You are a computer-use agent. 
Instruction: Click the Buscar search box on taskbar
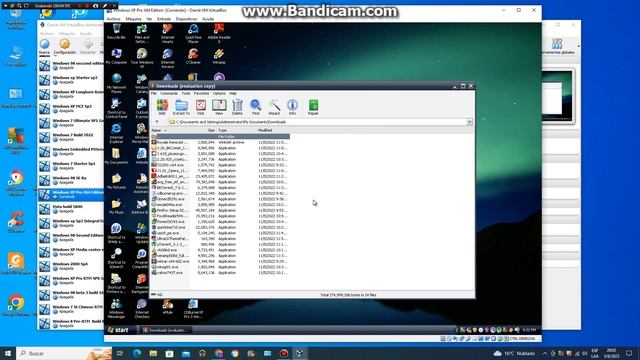click(64, 353)
